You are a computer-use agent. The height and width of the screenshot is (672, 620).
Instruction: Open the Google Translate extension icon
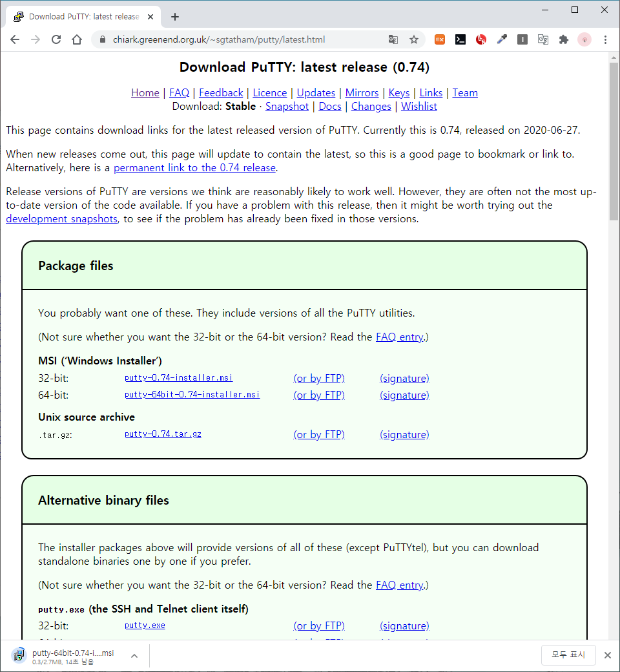click(543, 40)
